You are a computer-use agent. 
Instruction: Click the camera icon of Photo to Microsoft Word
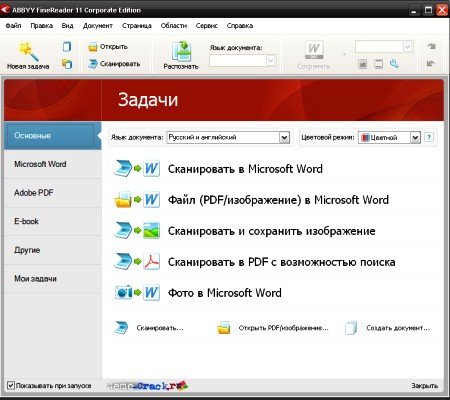[x=123, y=293]
